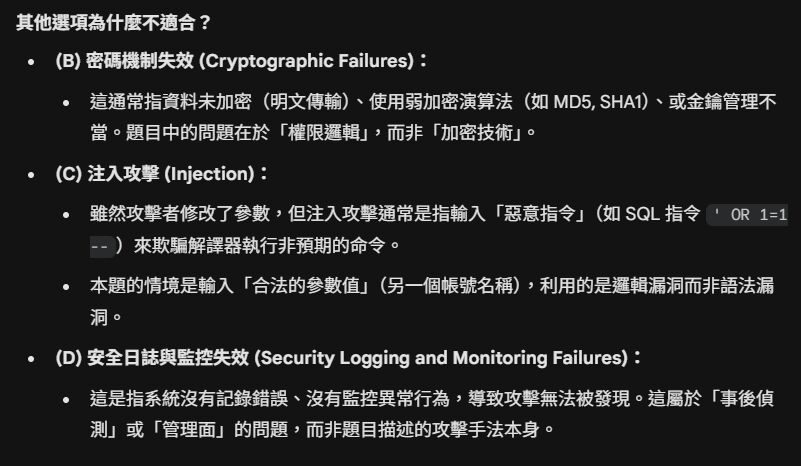The height and width of the screenshot is (466, 801).
Task: Click the text Security Logging and Monitoring Failures
Action: point(445,358)
